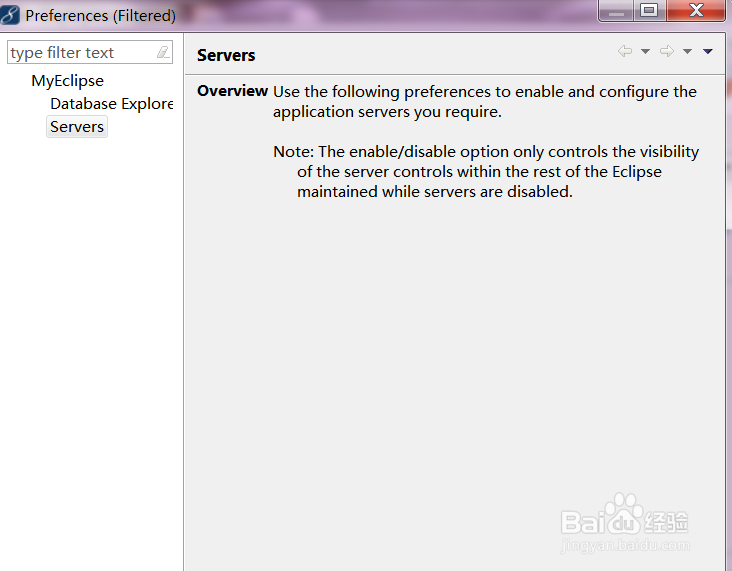Viewport: 732px width, 571px height.
Task: Open the forward history dropdown arrow
Action: coord(687,51)
